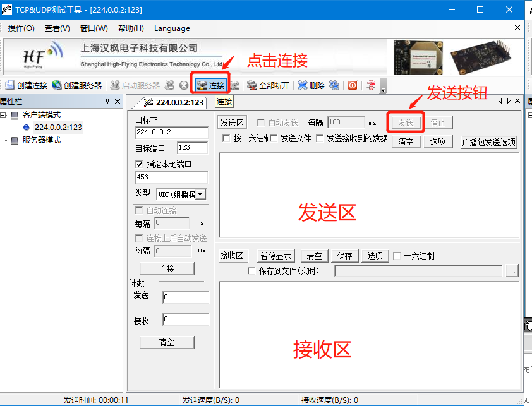Image resolution: width=532 pixels, height=406 pixels.
Task: Click the app icon in title bar
Action: click(6, 9)
